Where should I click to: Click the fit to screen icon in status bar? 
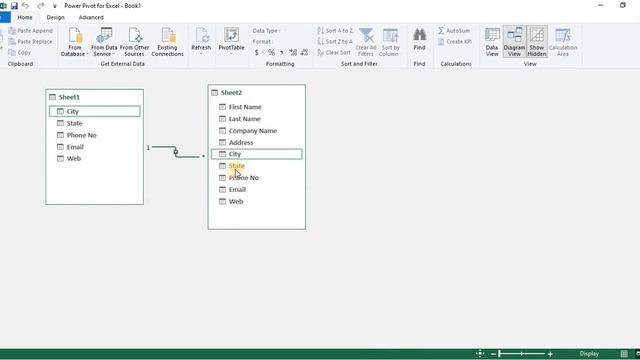click(480, 354)
